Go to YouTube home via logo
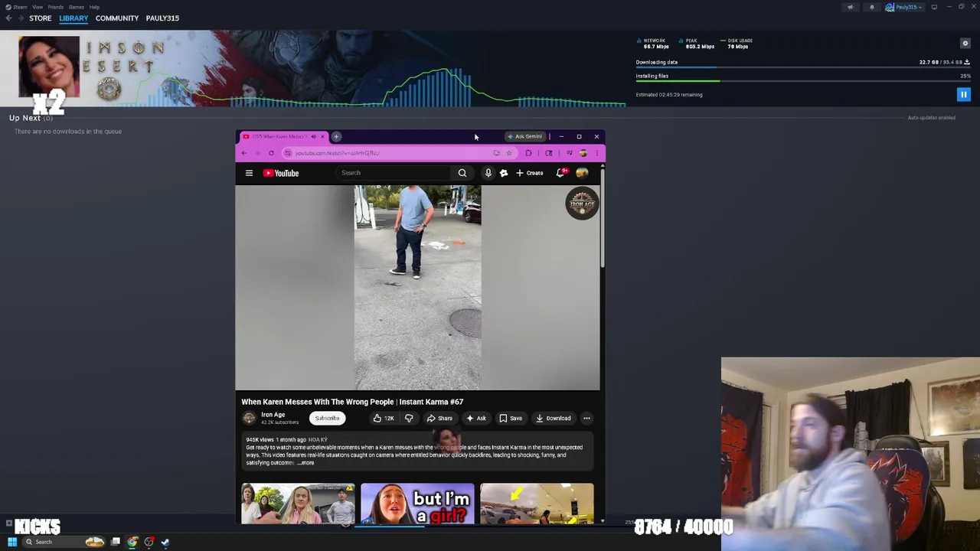The width and height of the screenshot is (980, 551). click(x=281, y=173)
